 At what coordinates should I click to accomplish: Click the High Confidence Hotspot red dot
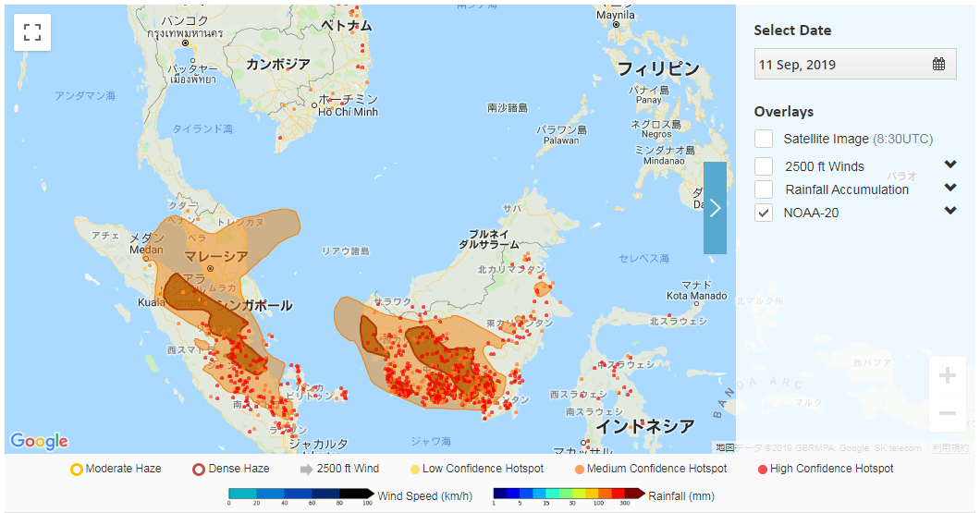[763, 470]
